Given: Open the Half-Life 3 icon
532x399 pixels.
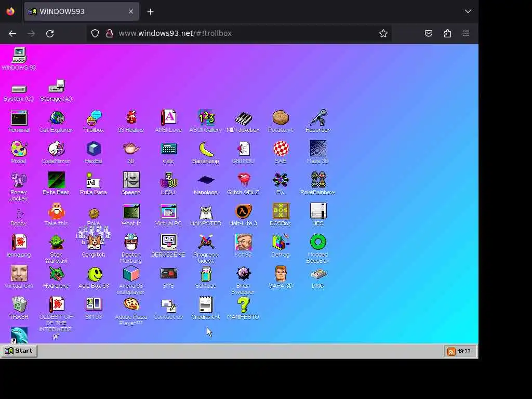Looking at the screenshot, I should [243, 215].
